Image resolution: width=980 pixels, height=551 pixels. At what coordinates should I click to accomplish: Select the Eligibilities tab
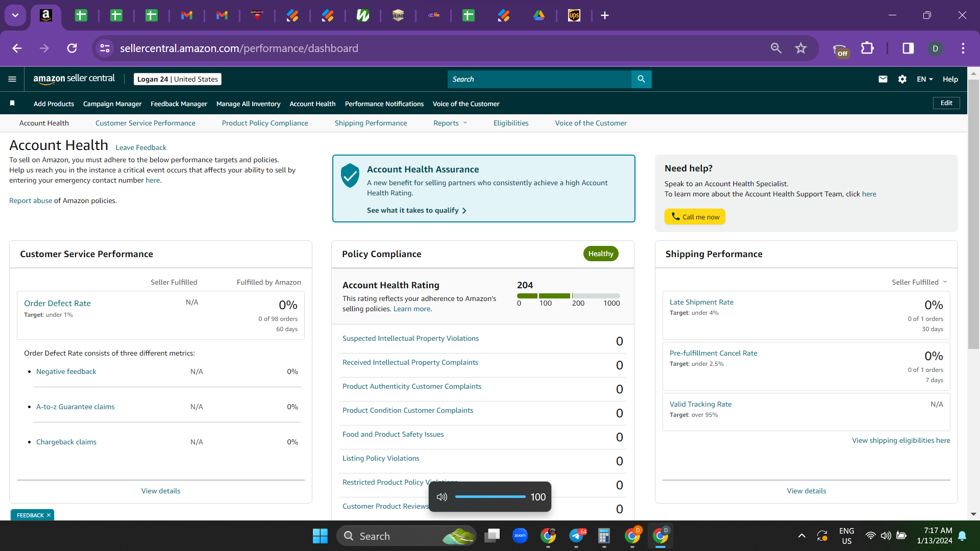point(511,123)
